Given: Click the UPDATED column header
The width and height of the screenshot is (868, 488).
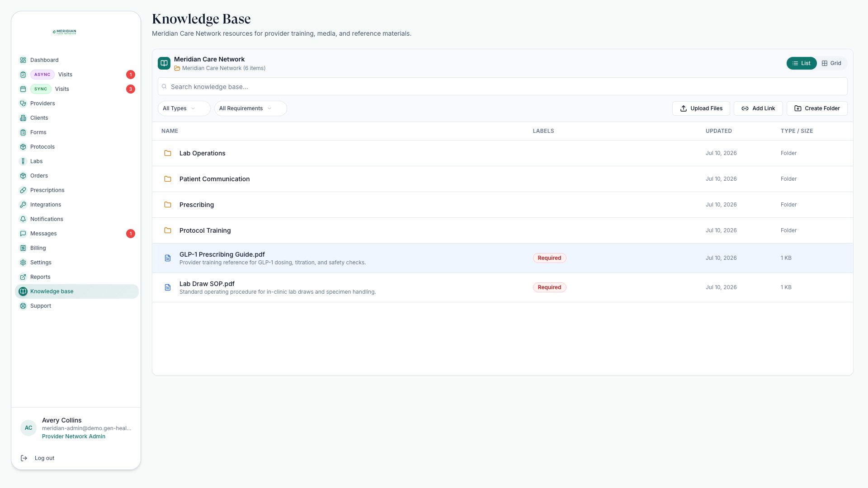Looking at the screenshot, I should point(718,131).
